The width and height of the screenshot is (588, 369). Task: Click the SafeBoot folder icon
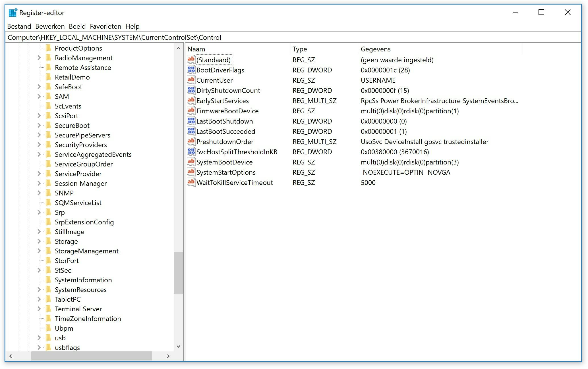pyautogui.click(x=49, y=87)
